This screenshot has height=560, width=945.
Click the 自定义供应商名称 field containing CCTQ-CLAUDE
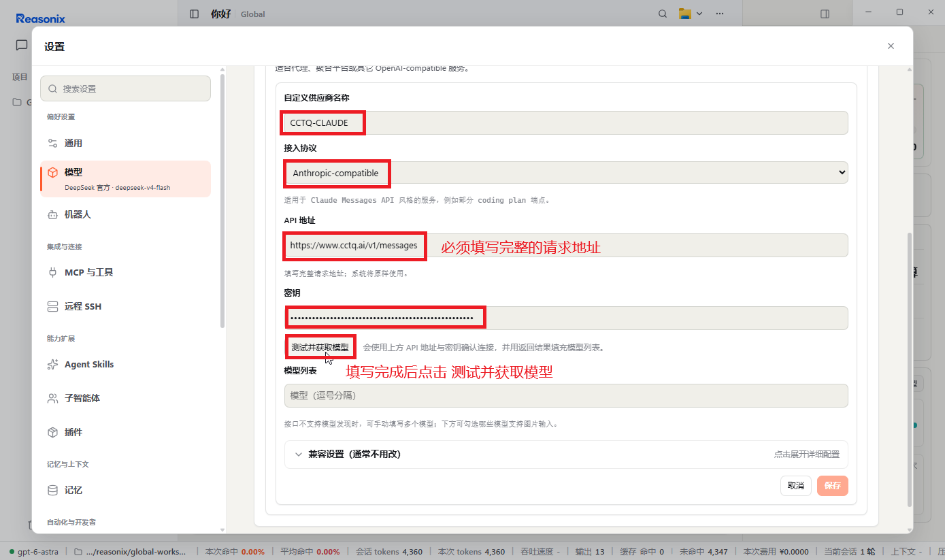click(566, 122)
